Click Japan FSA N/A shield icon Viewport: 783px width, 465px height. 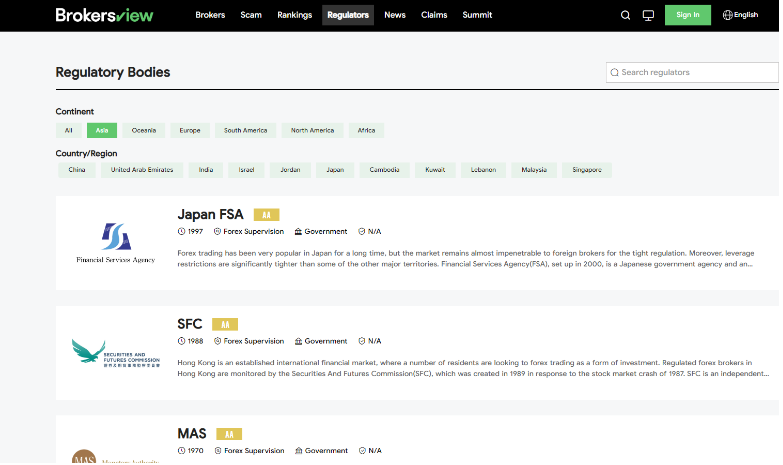362,232
